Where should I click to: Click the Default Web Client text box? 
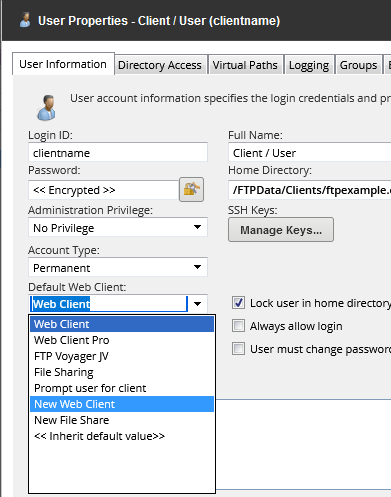109,304
